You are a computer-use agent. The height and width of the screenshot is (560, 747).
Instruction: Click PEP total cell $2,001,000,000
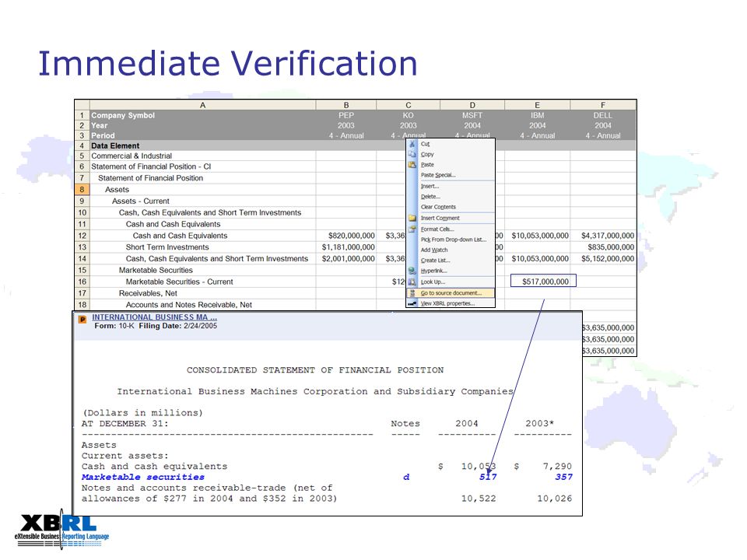point(346,258)
